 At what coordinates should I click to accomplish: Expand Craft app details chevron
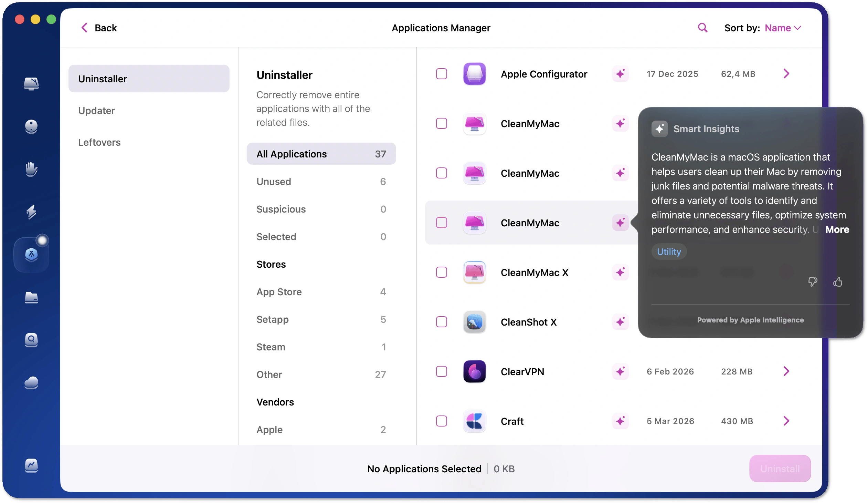coord(786,421)
